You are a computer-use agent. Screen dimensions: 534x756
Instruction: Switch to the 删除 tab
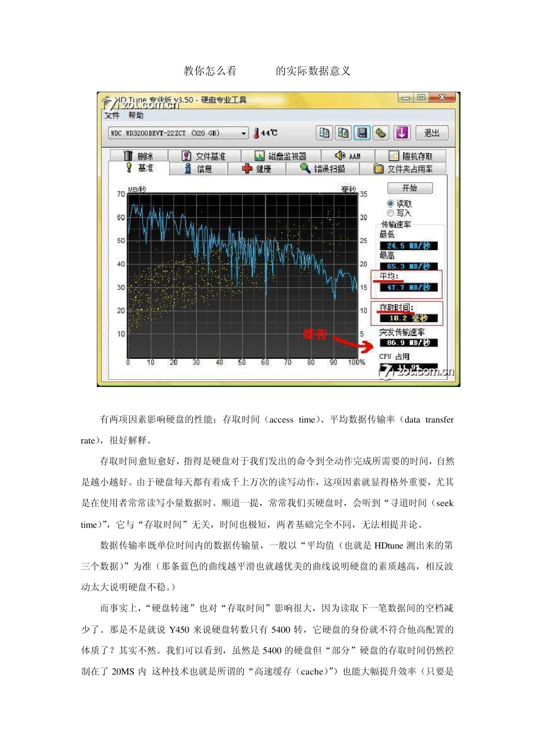click(139, 156)
